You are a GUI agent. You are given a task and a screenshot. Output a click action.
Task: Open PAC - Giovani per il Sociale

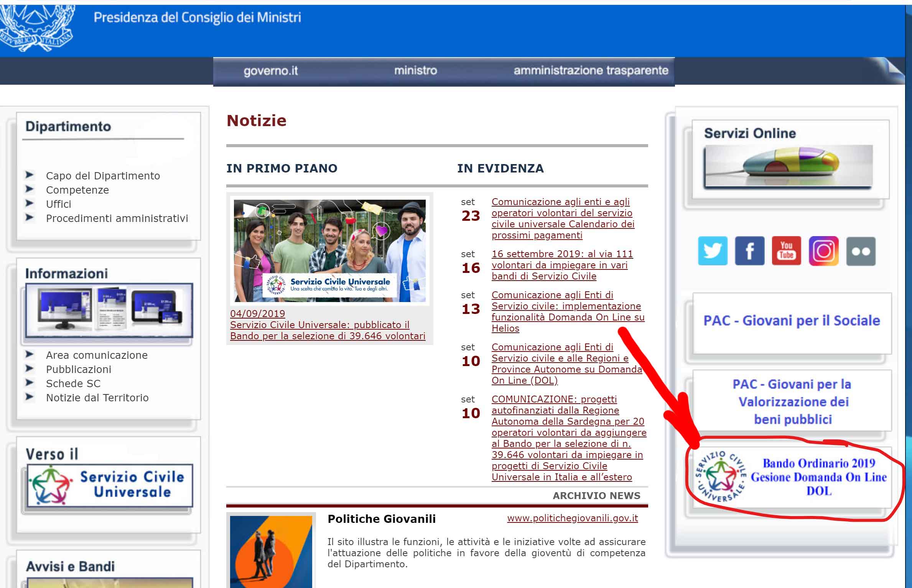pyautogui.click(x=792, y=321)
